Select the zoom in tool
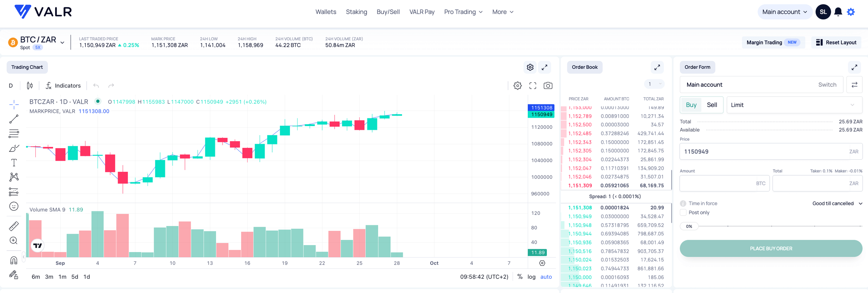The image size is (868, 293). coord(14,240)
